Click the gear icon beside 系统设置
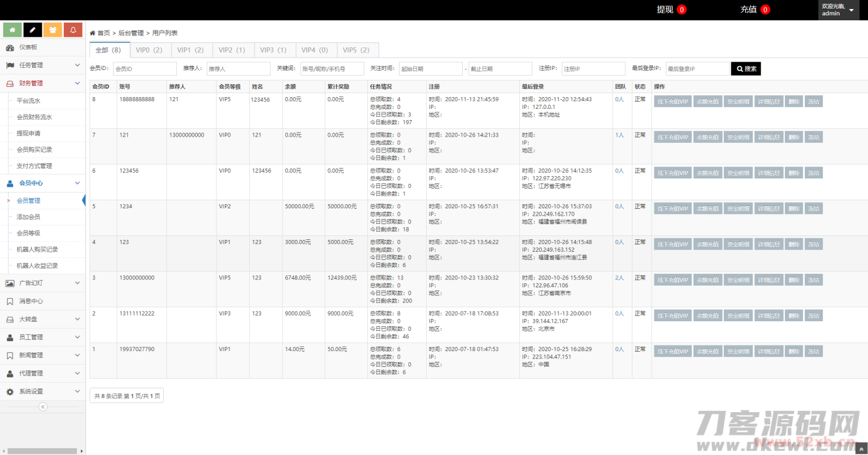 [x=11, y=391]
